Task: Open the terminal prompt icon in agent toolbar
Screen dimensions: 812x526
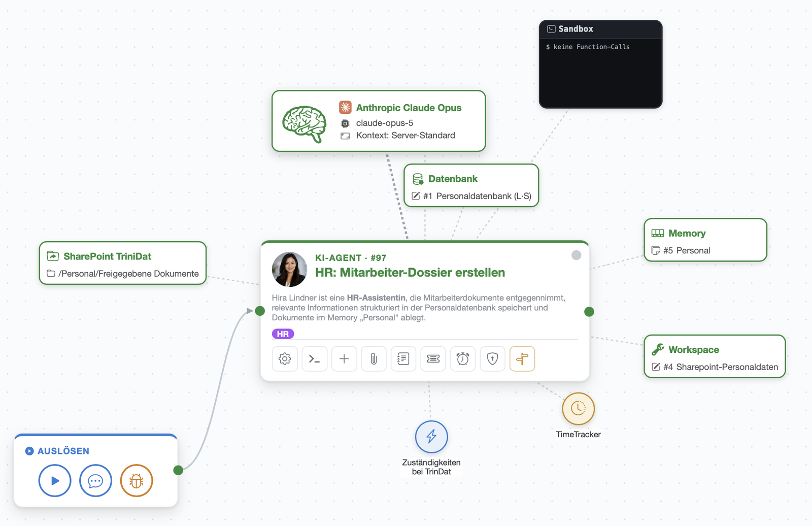Action: [x=315, y=359]
